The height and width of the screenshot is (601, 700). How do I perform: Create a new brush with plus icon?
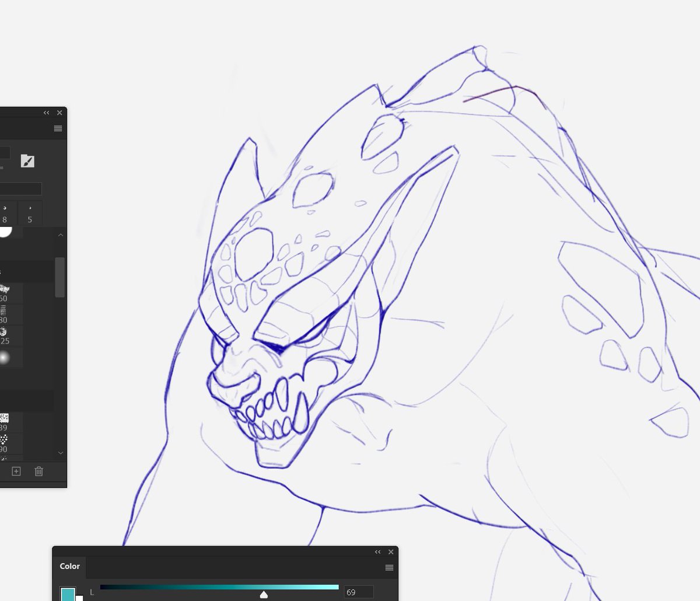point(16,471)
